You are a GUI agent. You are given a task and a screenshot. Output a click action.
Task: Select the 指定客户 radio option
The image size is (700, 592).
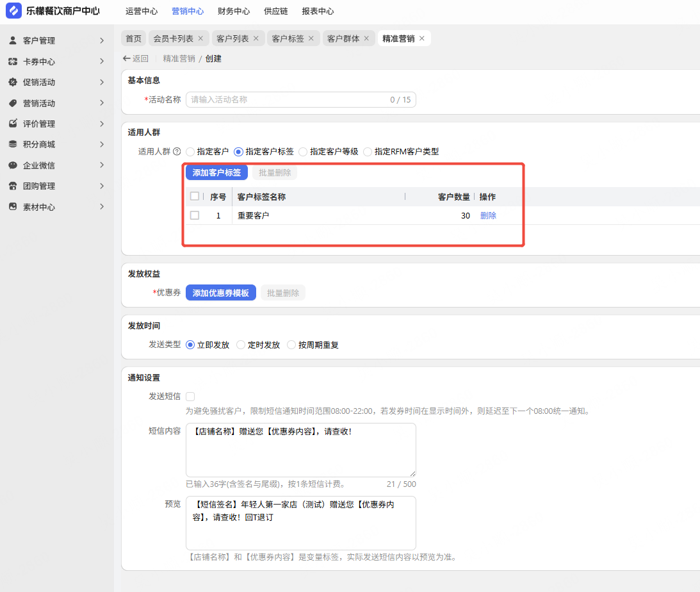tap(190, 152)
